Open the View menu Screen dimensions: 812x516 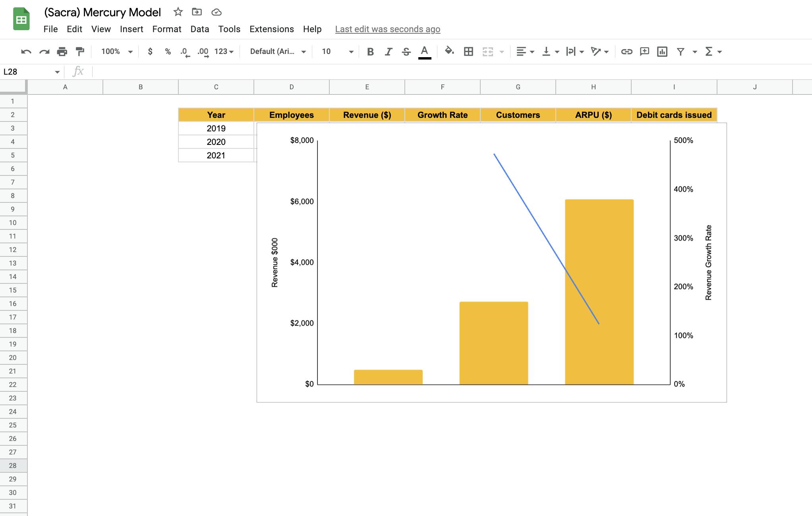pos(101,29)
